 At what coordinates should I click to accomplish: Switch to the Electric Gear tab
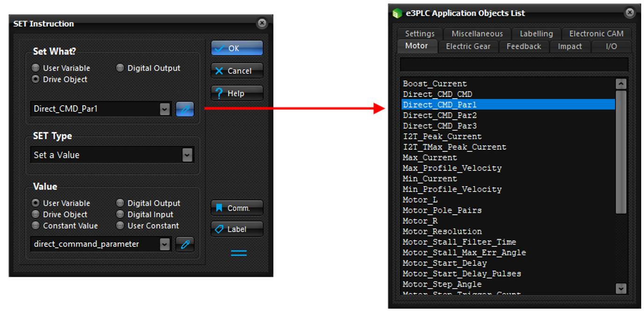[x=468, y=46]
